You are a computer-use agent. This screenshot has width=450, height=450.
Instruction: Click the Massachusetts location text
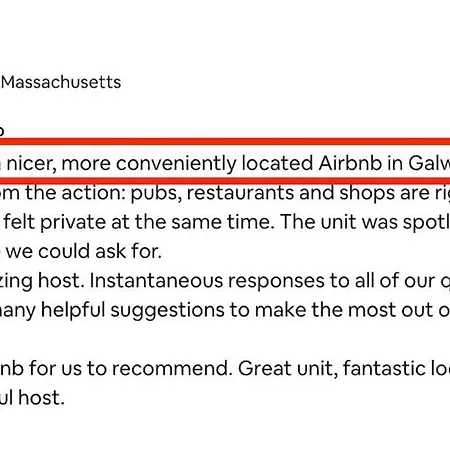pos(61,82)
